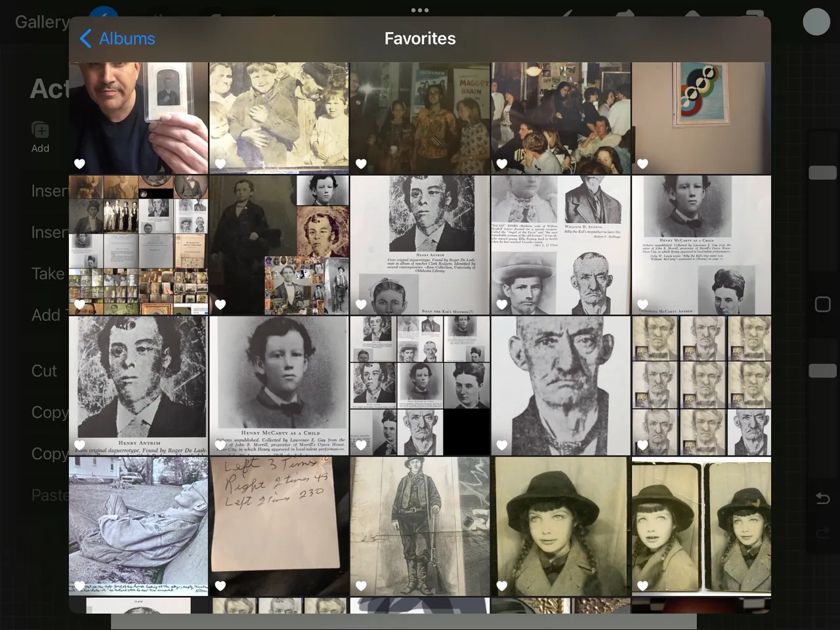Select photo with Maggot Brain poster
The width and height of the screenshot is (840, 630).
pos(420,118)
